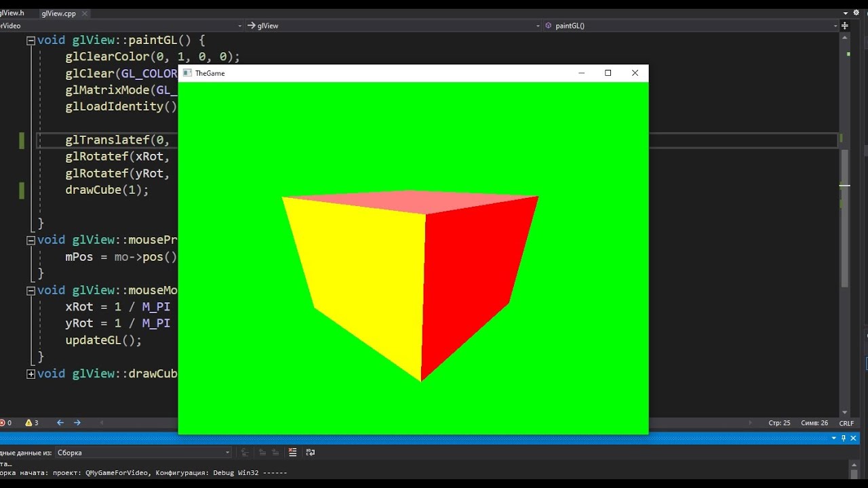Click the clear all output icon

pos(293,453)
